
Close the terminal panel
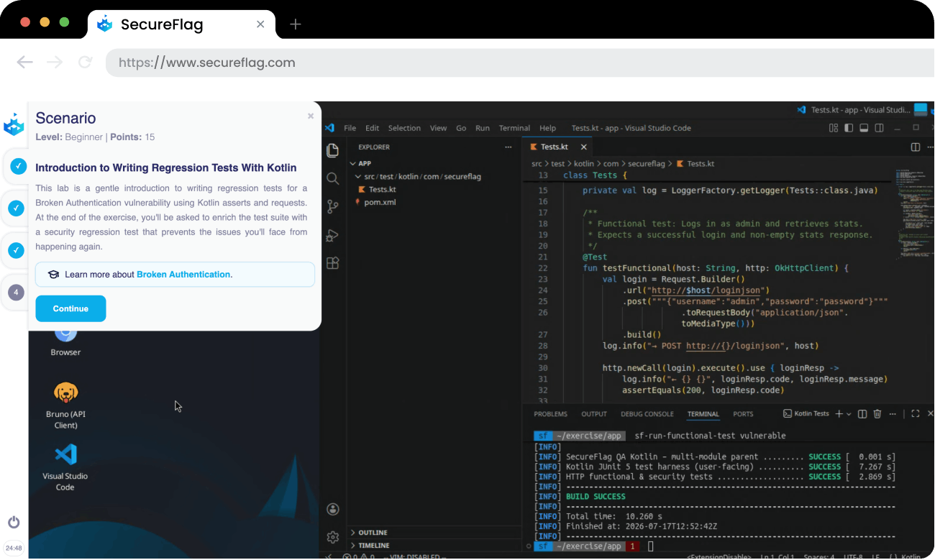click(929, 414)
